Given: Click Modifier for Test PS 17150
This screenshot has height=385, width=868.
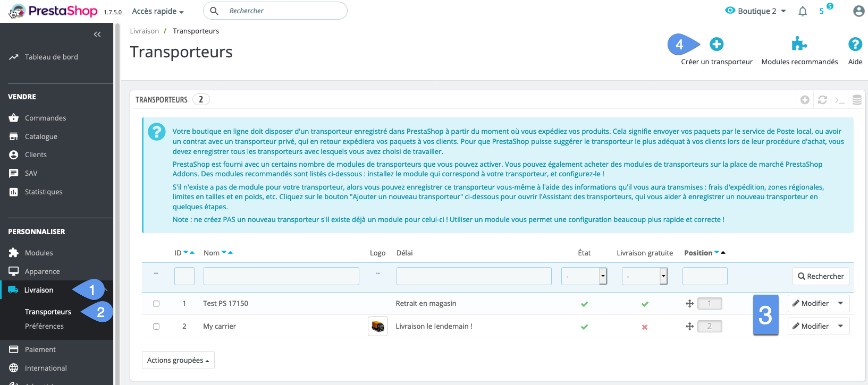Looking at the screenshot, I should click(x=810, y=303).
